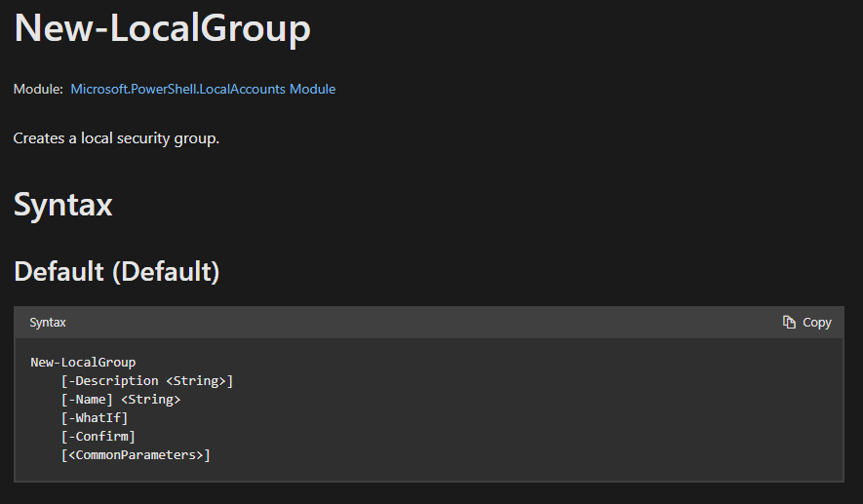Click the Copy icon in the code block header
The height and width of the screenshot is (504, 863).
pos(790,323)
